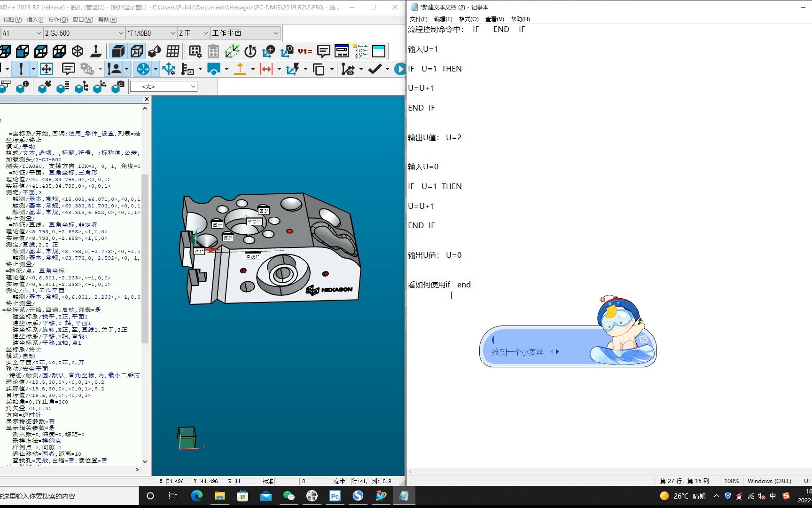Click the grey clipboard grid icon
The width and height of the screenshot is (812, 508).
point(213,51)
